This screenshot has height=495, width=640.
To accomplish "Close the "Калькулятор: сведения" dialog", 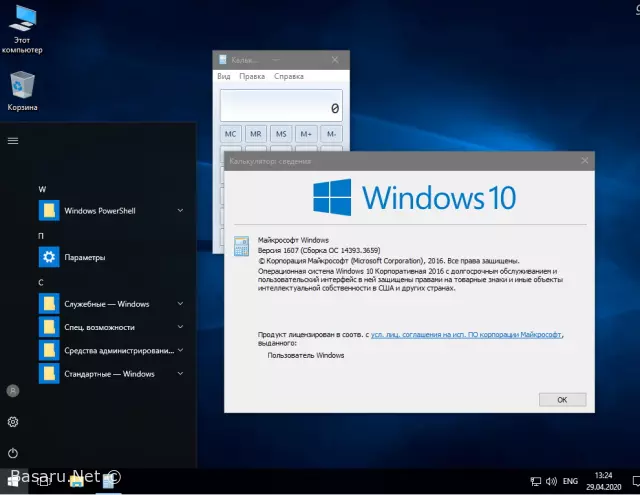I will (x=584, y=161).
